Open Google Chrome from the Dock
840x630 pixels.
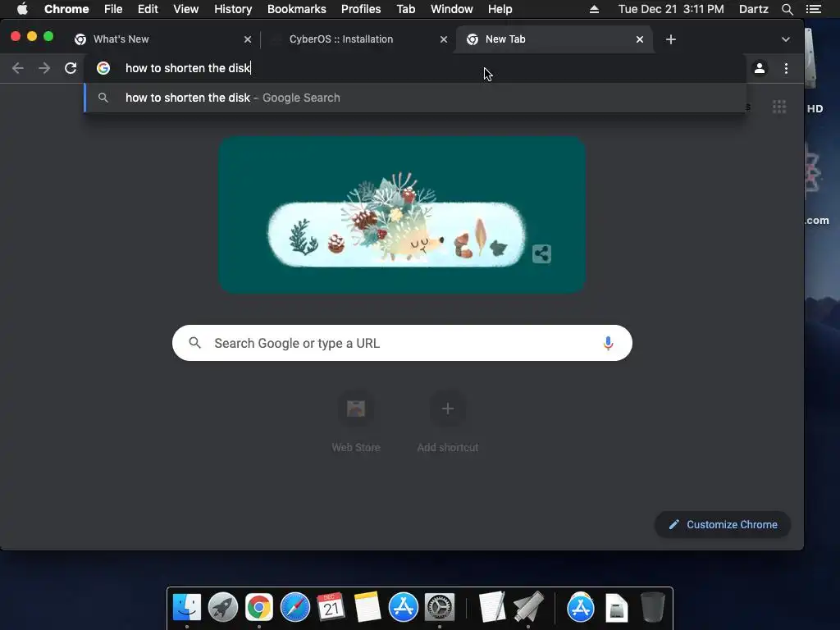click(x=259, y=608)
